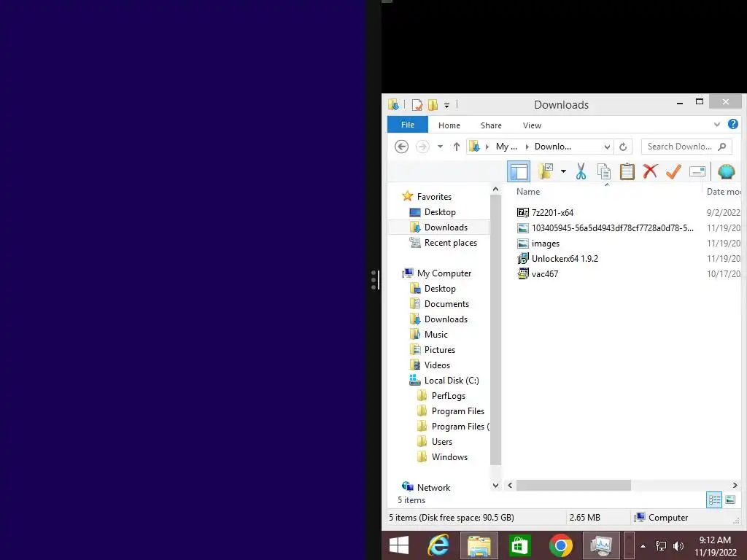This screenshot has width=747, height=560.
Task: Click the rename label toolbar icon
Action: [697, 171]
